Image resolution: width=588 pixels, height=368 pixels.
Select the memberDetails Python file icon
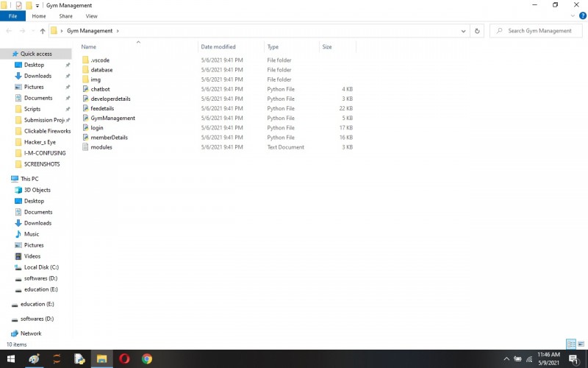(85, 138)
